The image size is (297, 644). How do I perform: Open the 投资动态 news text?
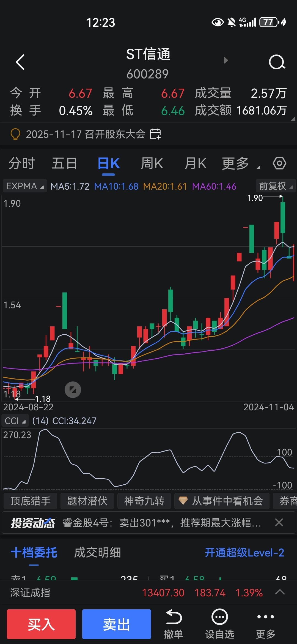click(x=162, y=522)
